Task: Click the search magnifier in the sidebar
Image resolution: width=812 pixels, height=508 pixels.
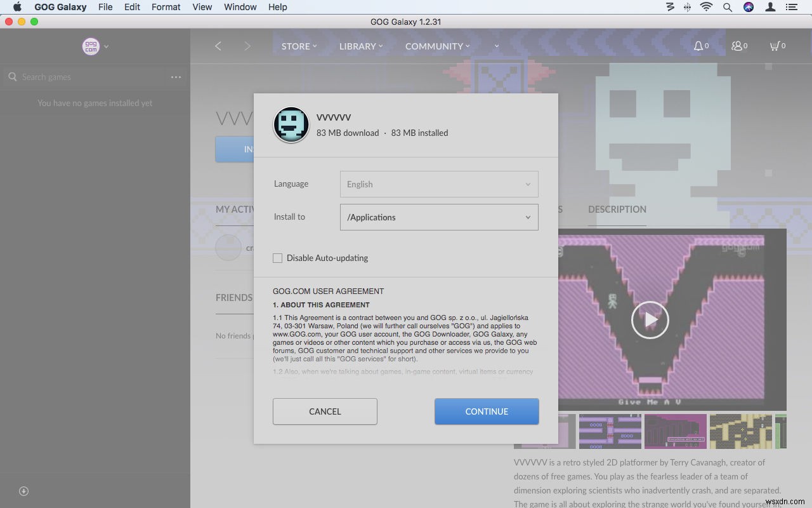Action: click(x=13, y=77)
